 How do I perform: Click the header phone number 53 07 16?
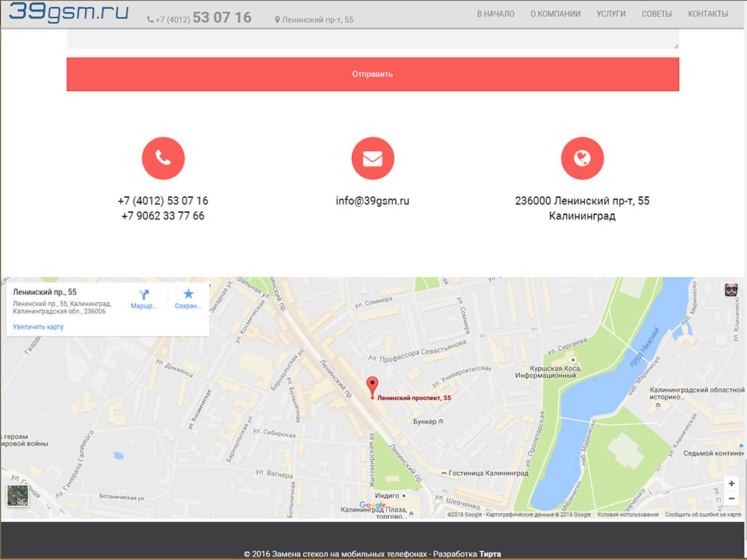[222, 18]
